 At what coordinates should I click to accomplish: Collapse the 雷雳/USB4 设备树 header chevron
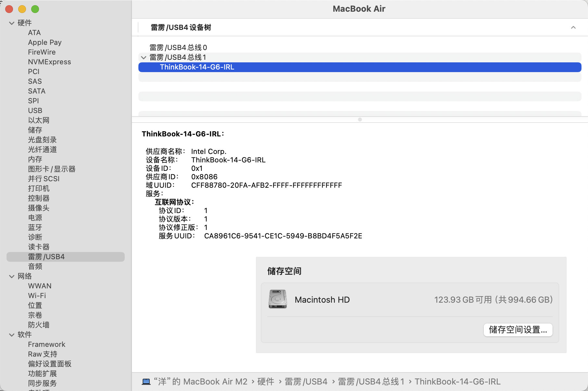573,28
